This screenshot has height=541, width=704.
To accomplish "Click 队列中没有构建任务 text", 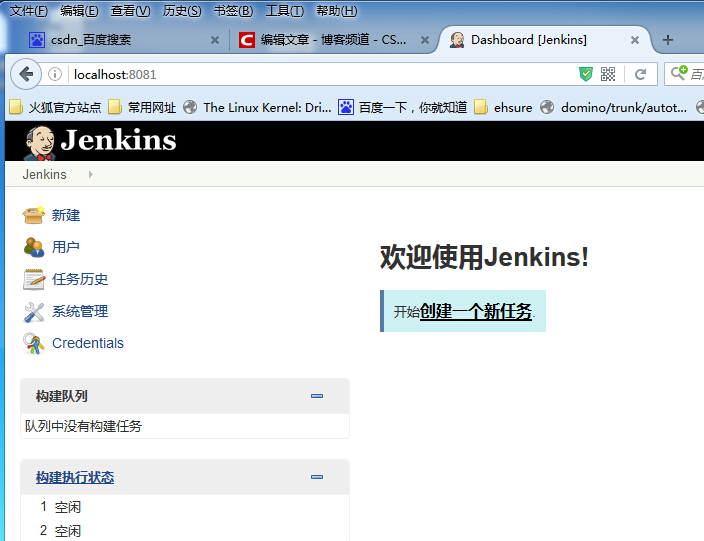I will click(84, 426).
